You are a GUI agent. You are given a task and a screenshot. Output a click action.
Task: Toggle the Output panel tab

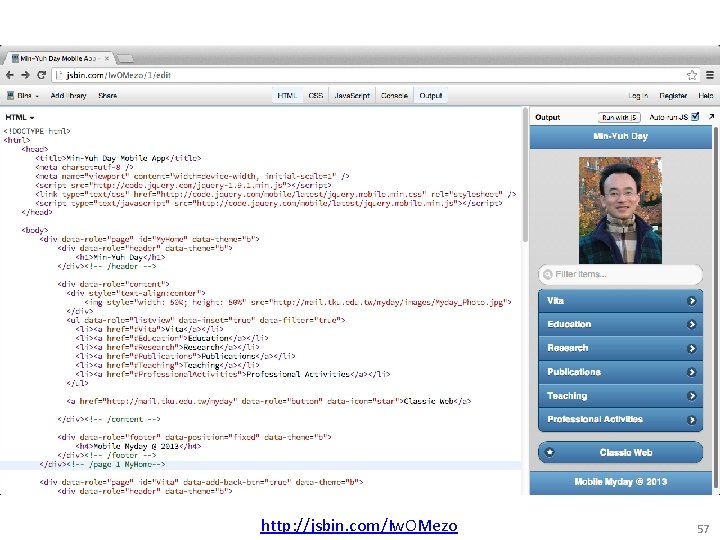tap(431, 96)
